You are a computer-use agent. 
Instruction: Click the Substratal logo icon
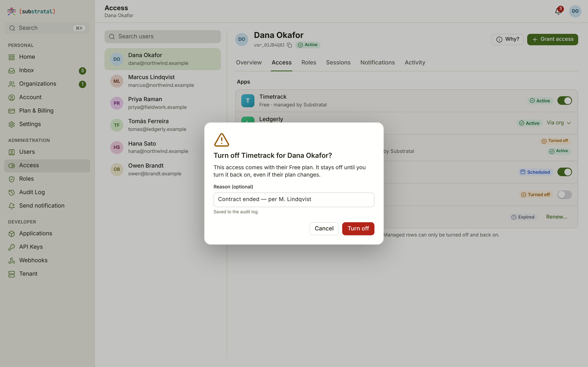point(11,11)
